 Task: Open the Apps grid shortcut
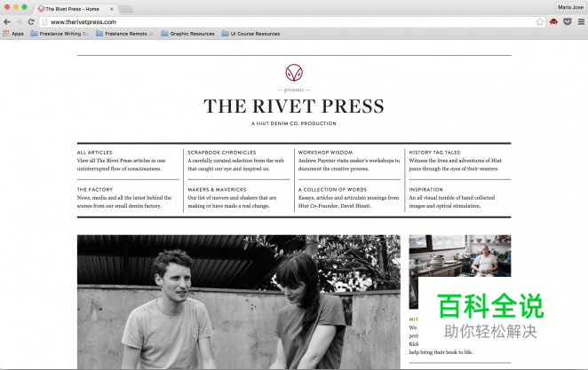point(12,34)
